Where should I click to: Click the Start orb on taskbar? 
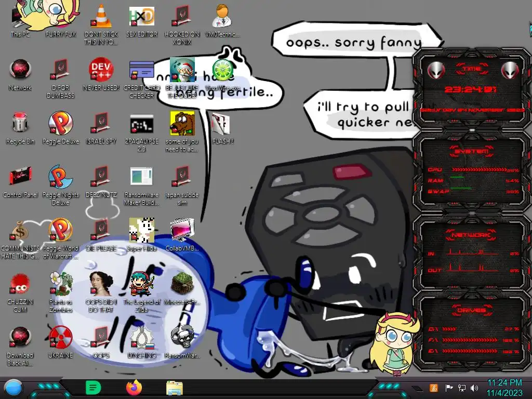[x=14, y=388]
